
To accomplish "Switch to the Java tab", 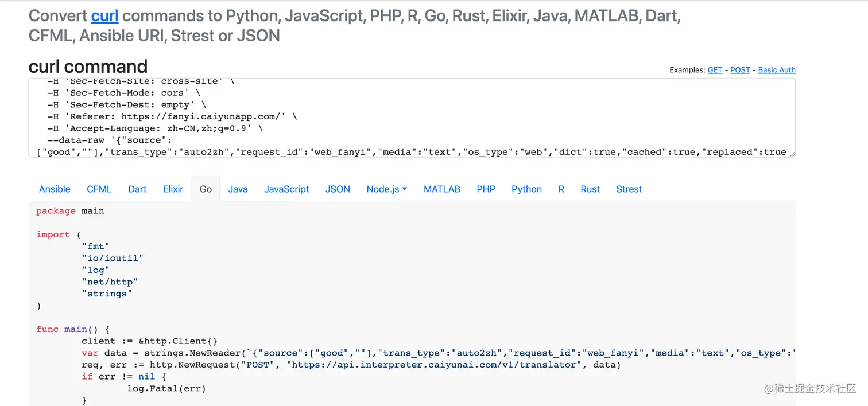I will click(x=238, y=189).
